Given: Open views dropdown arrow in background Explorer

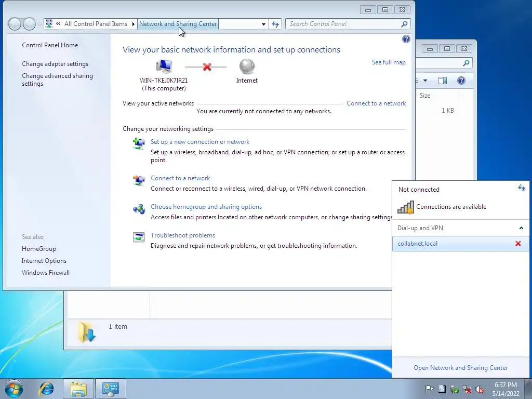Looking at the screenshot, I should [425, 81].
